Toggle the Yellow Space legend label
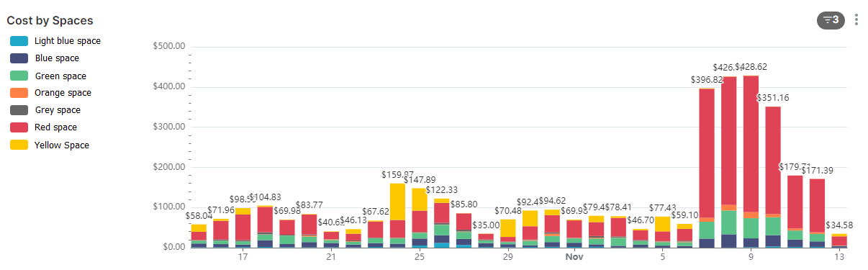This screenshot has width=868, height=270. 62,145
